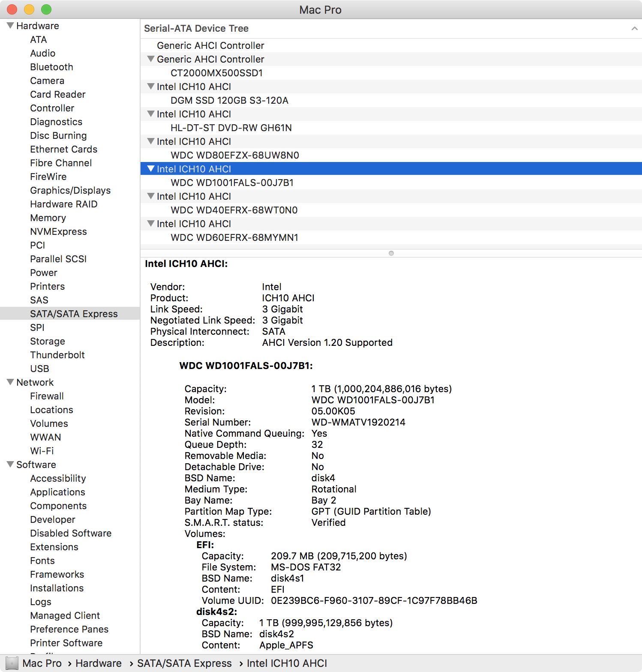Click serial number WD-WMATV1920214
This screenshot has height=672, width=642.
(358, 422)
